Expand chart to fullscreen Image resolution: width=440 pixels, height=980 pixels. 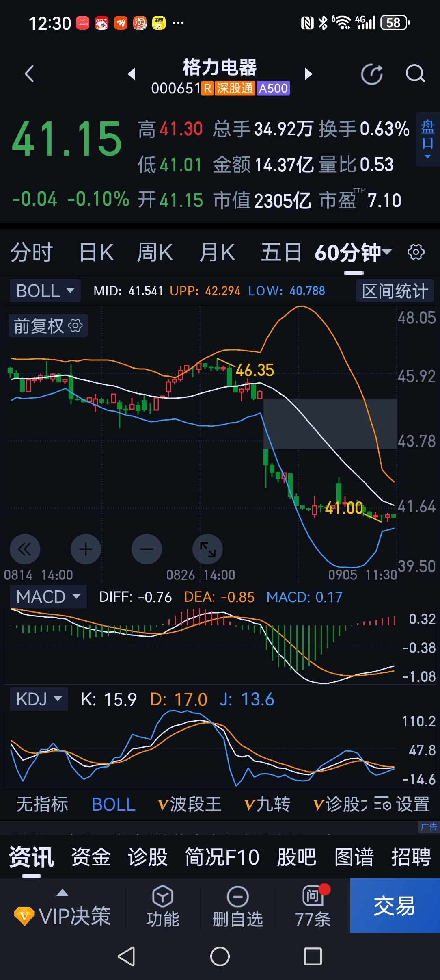tap(207, 549)
